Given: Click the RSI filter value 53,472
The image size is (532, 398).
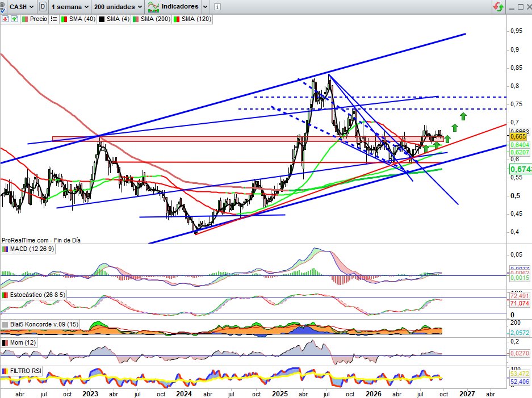Looking at the screenshot, I should 520,374.
